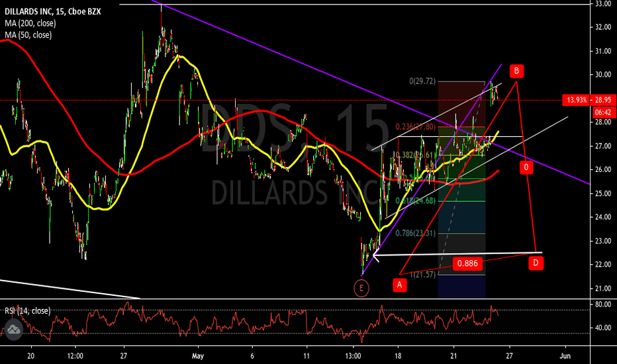Click the Fibonacci level 0.786(23.31) label
Screen dimensions: 617x364
tap(416, 233)
